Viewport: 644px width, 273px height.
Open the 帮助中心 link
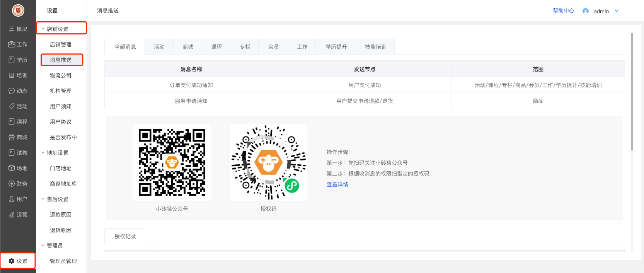tap(564, 11)
